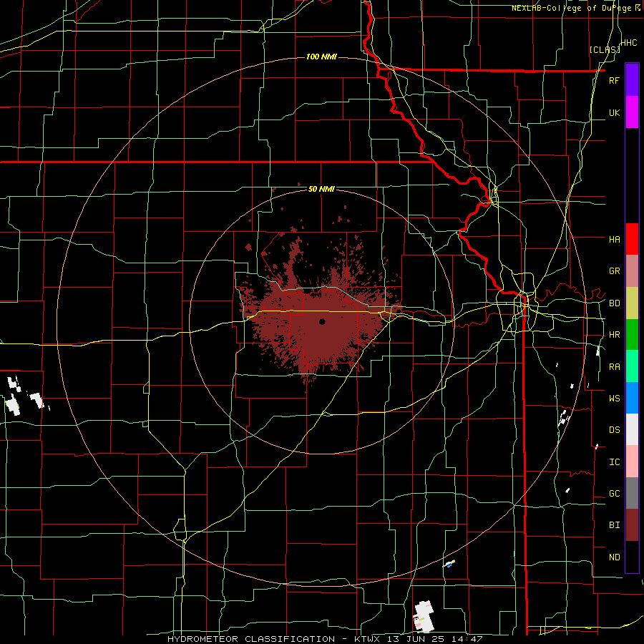Click the DS white legend swatch
The height and width of the screenshot is (644, 644).
coord(632,429)
